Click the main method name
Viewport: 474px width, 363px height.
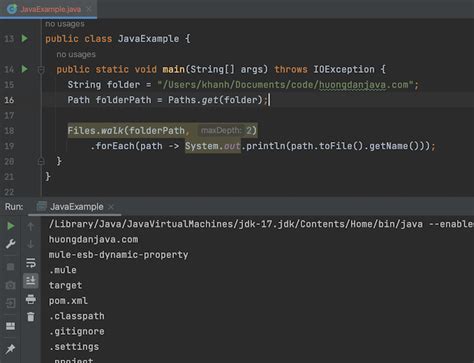coord(173,69)
